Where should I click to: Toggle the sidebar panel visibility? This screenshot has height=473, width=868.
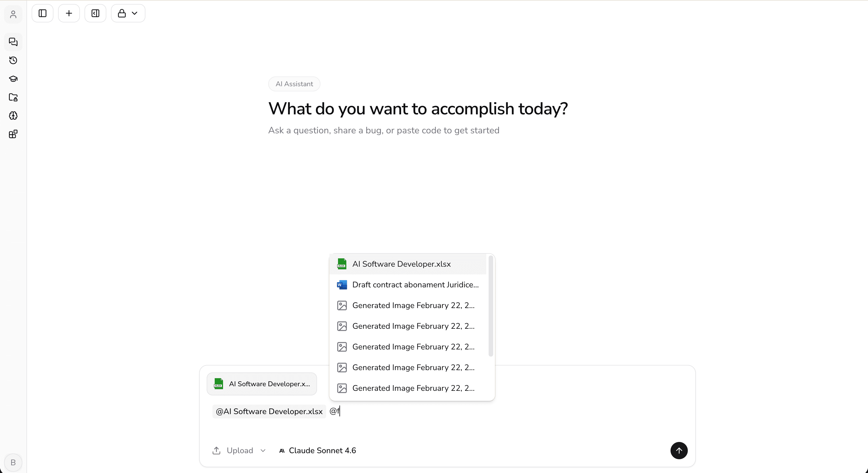(42, 13)
